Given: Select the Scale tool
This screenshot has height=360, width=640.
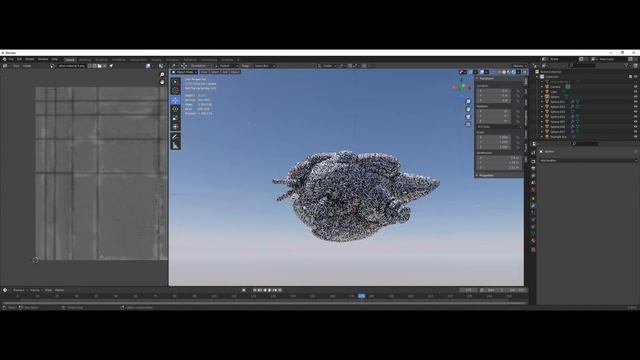Looking at the screenshot, I should pyautogui.click(x=176, y=118).
